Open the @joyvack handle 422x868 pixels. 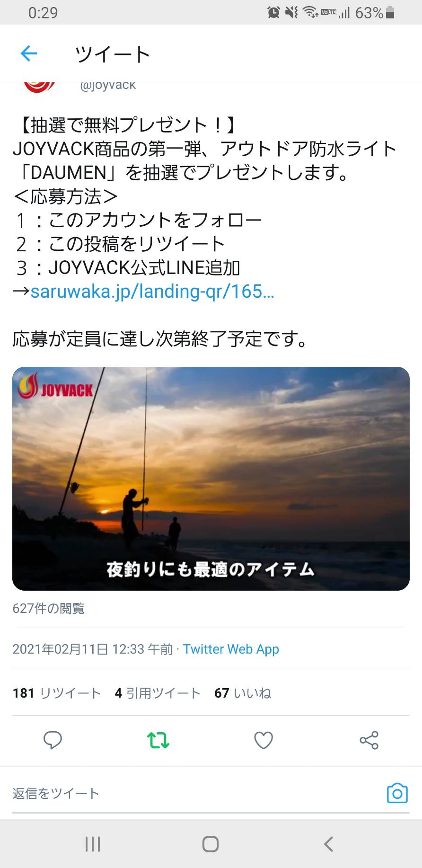pyautogui.click(x=108, y=85)
